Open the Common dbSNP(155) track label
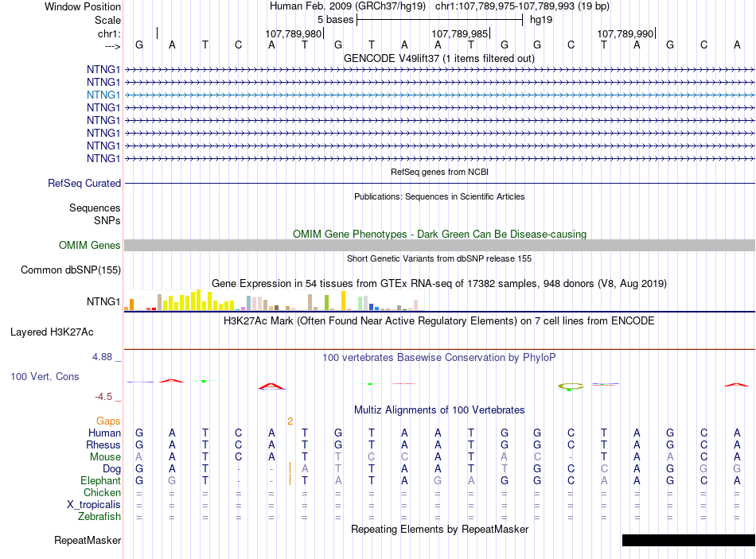Image resolution: width=756 pixels, height=559 pixels. pyautogui.click(x=70, y=270)
